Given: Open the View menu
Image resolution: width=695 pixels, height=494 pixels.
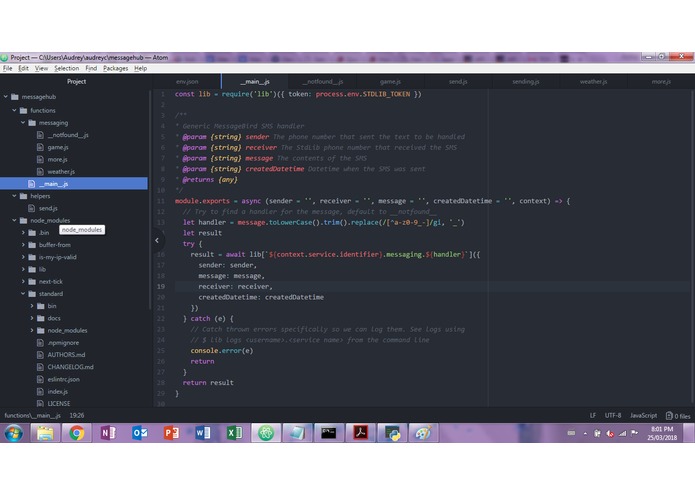Looking at the screenshot, I should tap(41, 68).
